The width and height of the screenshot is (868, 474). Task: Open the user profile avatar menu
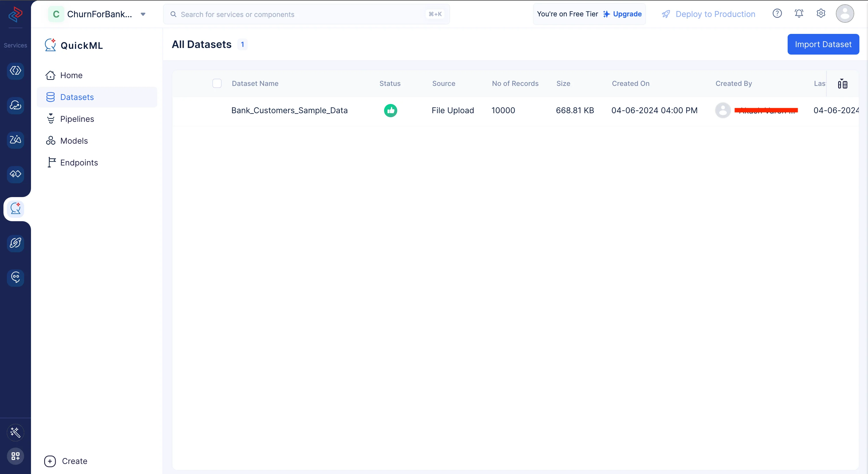coord(845,14)
